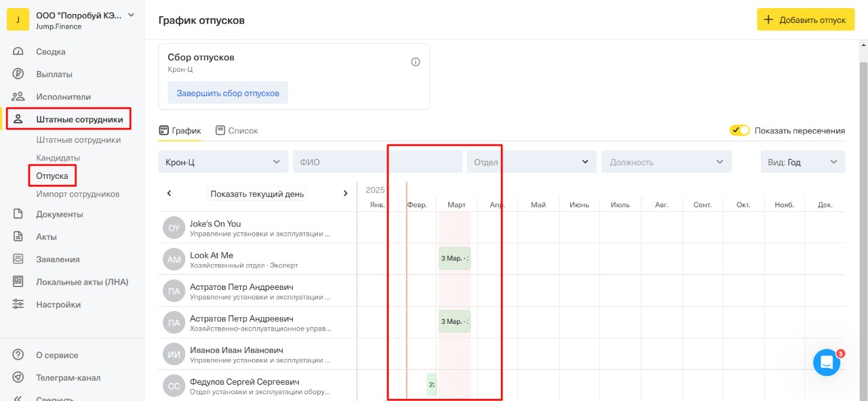Switch to the Список tab
The image size is (868, 401).
[237, 131]
